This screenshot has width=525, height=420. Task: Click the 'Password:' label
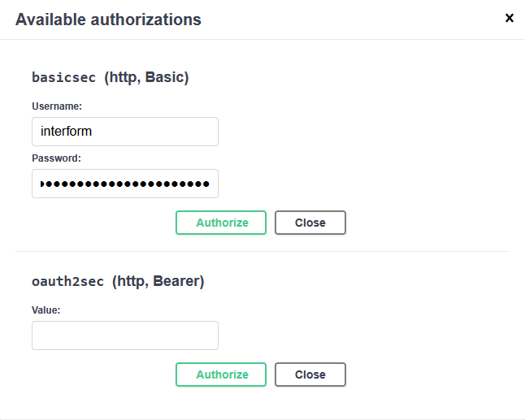point(56,158)
